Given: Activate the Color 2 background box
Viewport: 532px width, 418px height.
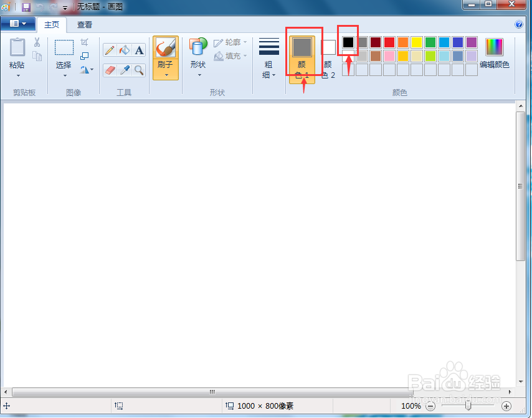Looking at the screenshot, I should pos(328,59).
